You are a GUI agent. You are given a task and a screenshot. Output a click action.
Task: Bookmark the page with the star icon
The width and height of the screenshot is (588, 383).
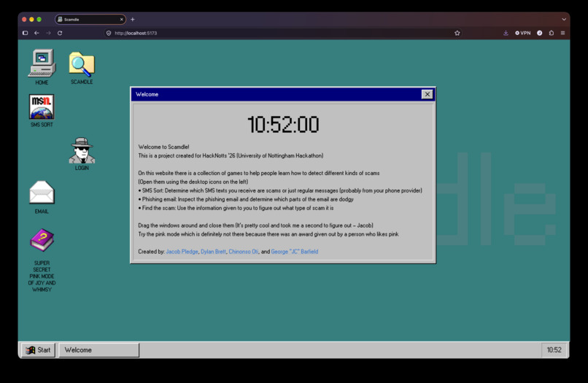pyautogui.click(x=457, y=33)
